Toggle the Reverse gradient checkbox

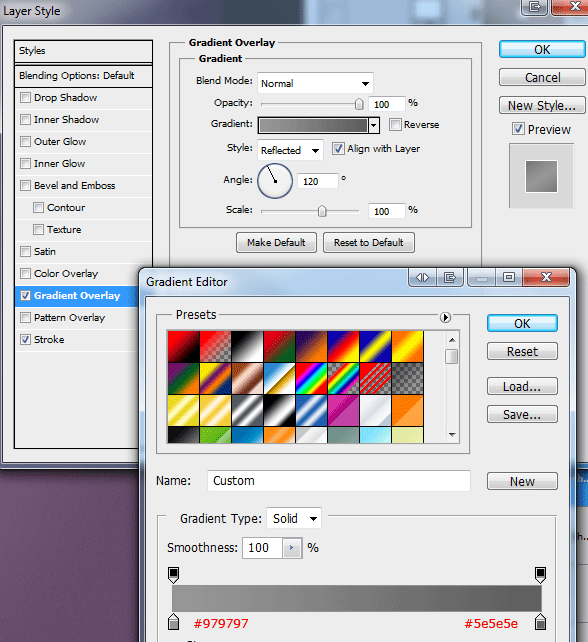tap(395, 124)
